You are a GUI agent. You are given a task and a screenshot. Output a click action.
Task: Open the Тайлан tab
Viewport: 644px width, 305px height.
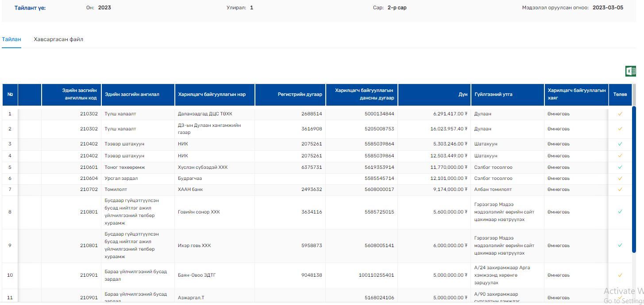pos(12,39)
